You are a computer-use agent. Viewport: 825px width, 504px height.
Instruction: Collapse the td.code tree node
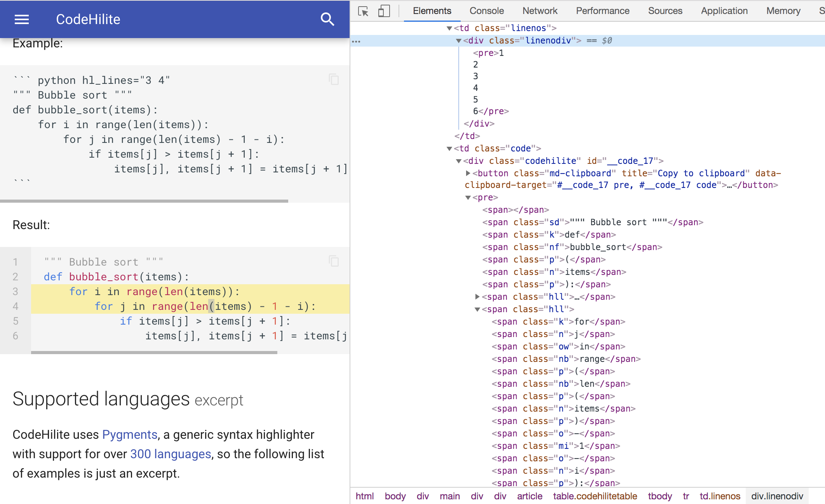click(449, 148)
